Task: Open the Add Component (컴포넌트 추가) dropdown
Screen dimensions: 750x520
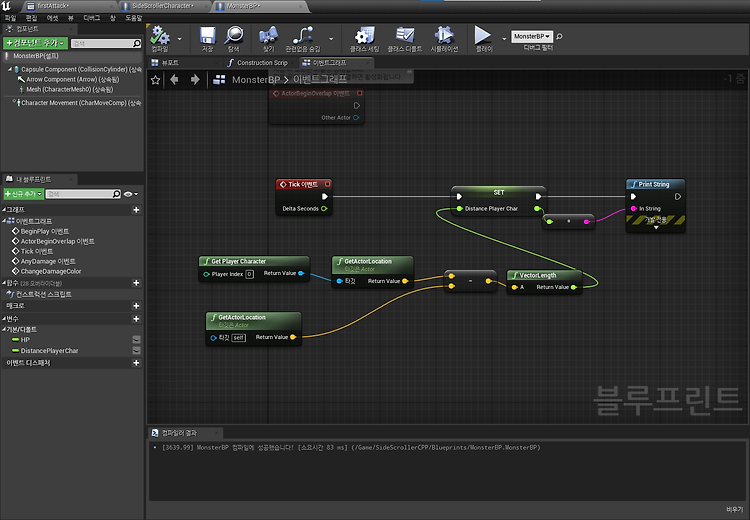Action: 35,43
